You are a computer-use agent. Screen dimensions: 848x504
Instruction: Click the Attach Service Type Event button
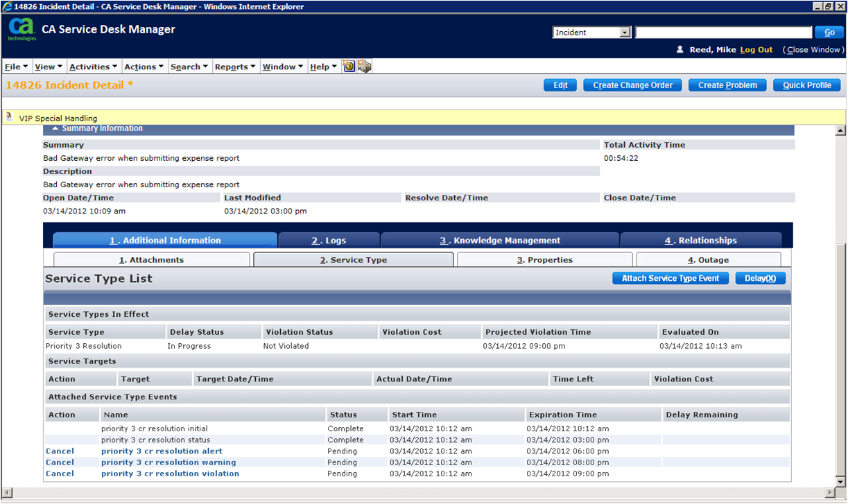point(670,278)
